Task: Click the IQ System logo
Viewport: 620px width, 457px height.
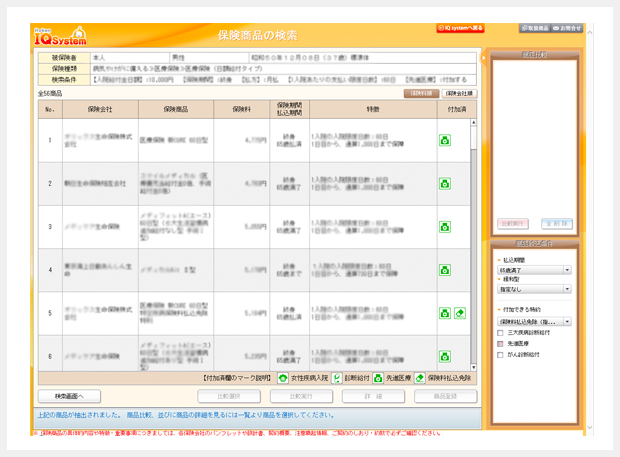Action: coord(59,37)
